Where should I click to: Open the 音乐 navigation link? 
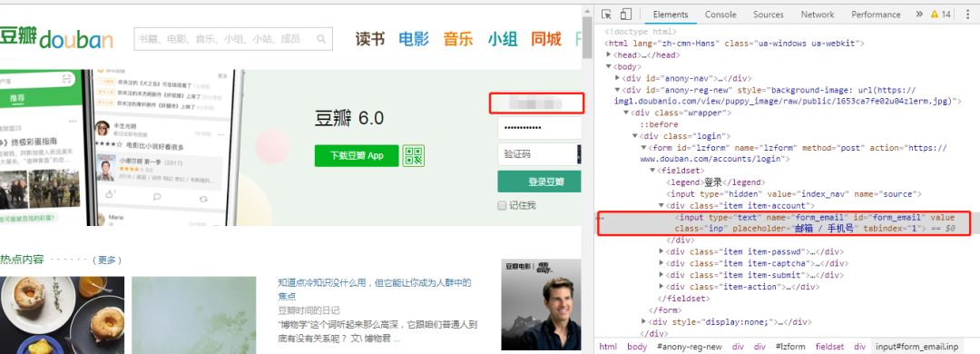click(458, 39)
